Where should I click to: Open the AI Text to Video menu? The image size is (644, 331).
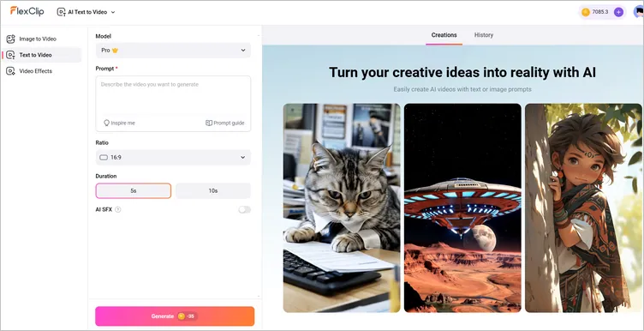click(x=86, y=12)
